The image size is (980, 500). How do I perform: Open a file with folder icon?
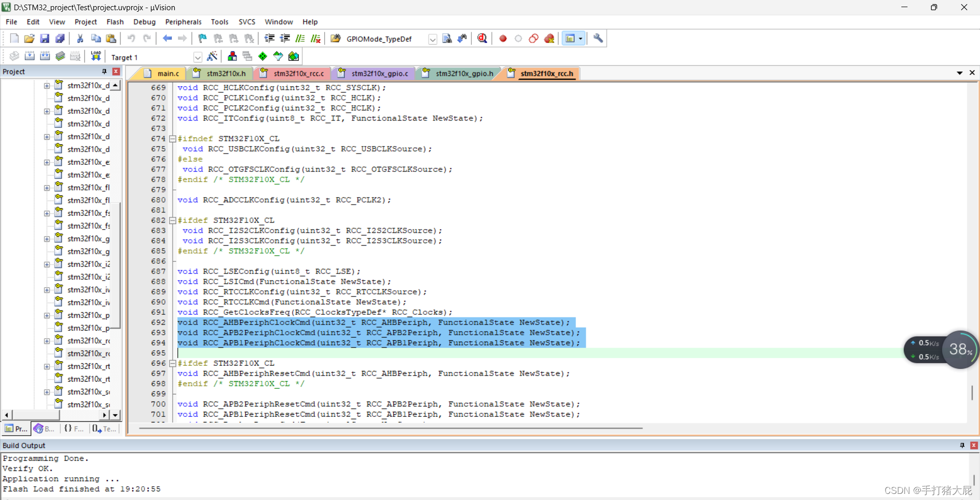[x=30, y=38]
